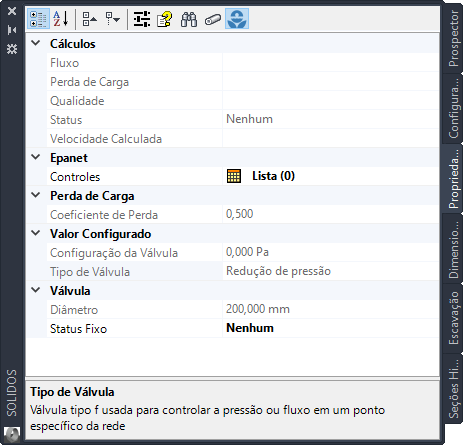The width and height of the screenshot is (463, 445).
Task: Switch to the Escavação tab
Action: [x=453, y=318]
